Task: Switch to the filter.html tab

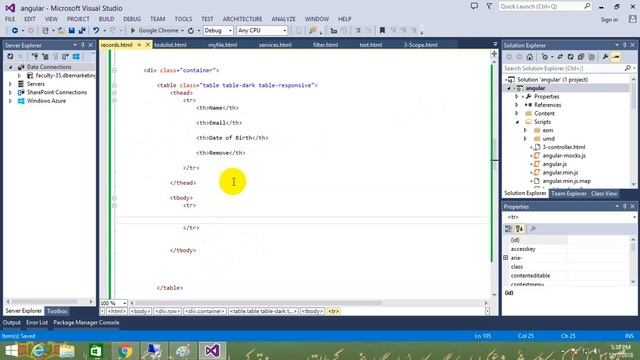Action: coord(325,45)
